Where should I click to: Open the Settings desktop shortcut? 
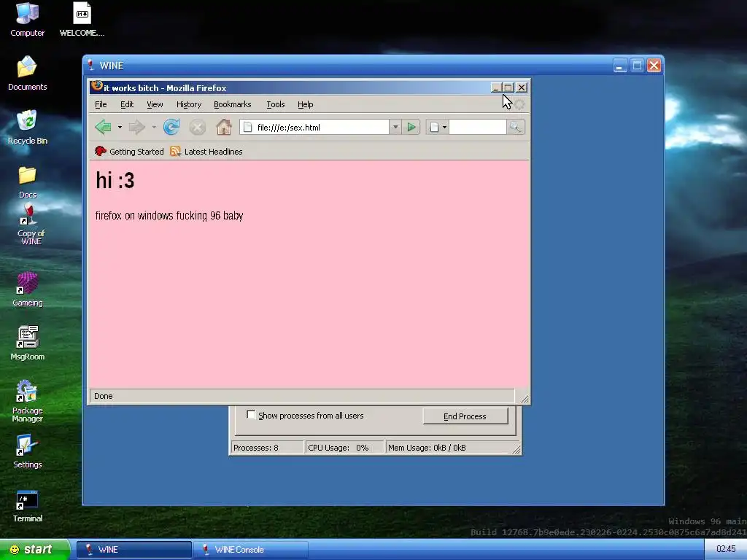tap(27, 451)
